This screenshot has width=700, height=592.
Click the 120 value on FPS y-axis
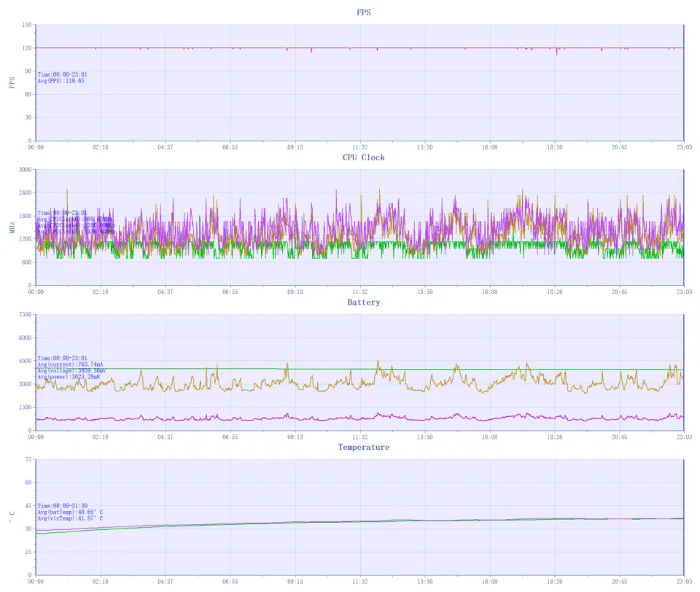pyautogui.click(x=27, y=48)
